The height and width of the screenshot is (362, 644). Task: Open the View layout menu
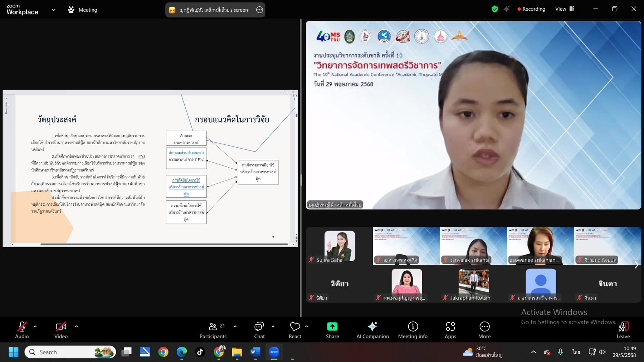click(x=565, y=9)
